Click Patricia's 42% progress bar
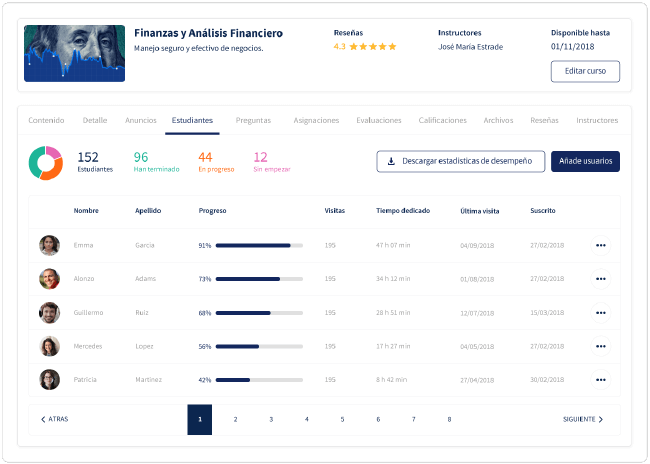The width and height of the screenshot is (650, 464). [259, 380]
